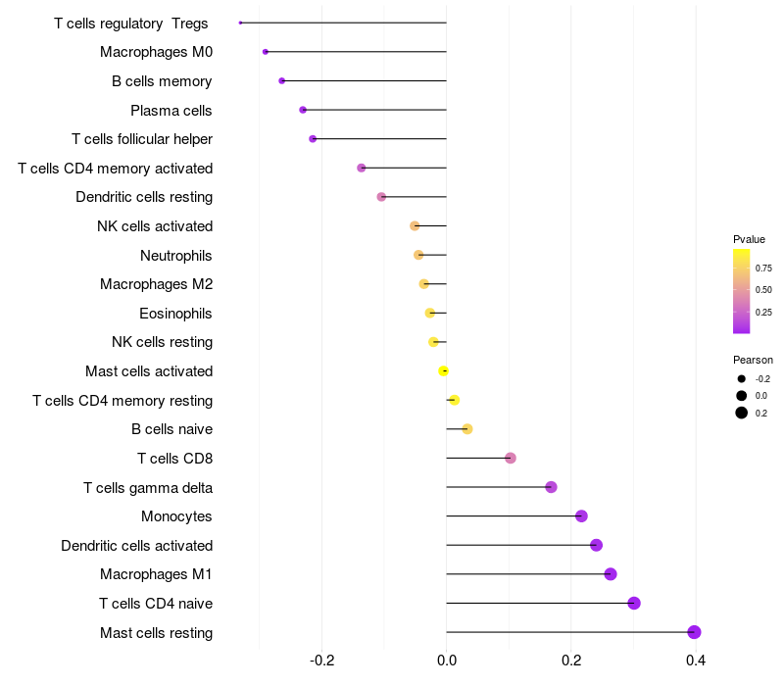Click the 0.4 x-axis tick label
This screenshot has width=784, height=686.
point(696,661)
